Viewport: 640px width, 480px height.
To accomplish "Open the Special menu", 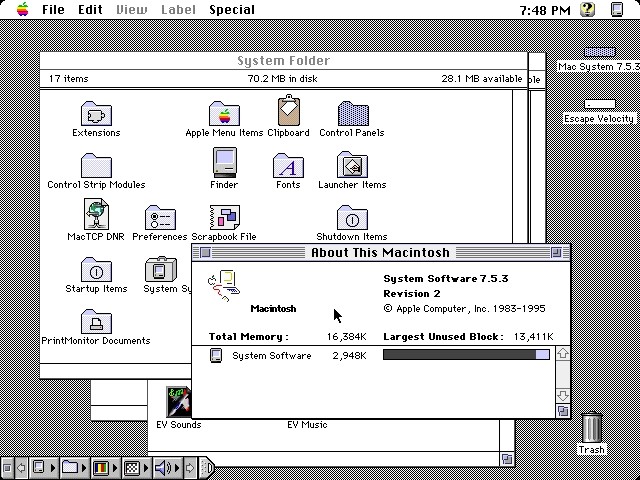I will 231,10.
